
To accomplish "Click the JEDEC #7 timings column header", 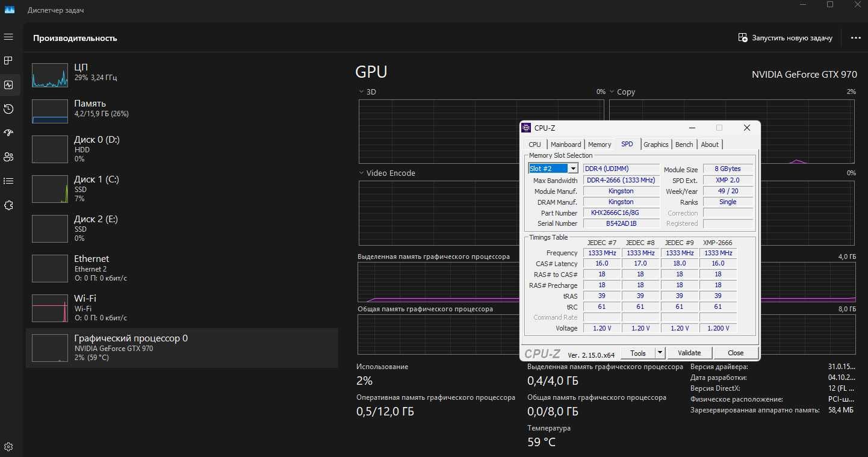I will [x=602, y=243].
